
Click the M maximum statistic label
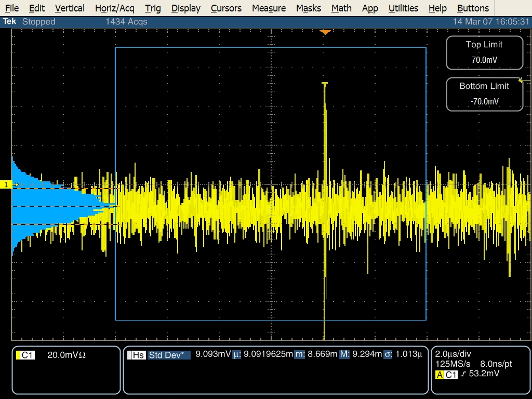pyautogui.click(x=344, y=355)
